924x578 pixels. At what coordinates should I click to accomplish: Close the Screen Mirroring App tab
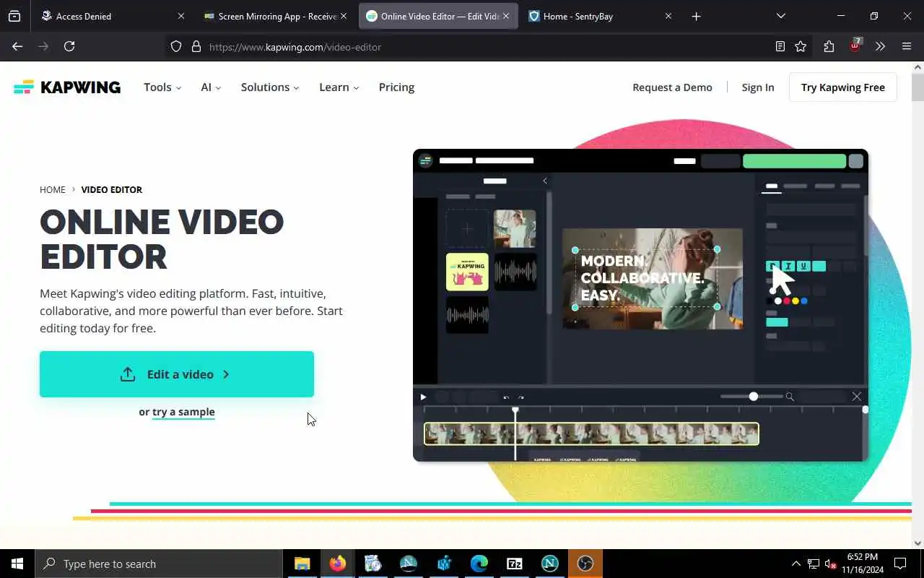[x=344, y=16]
